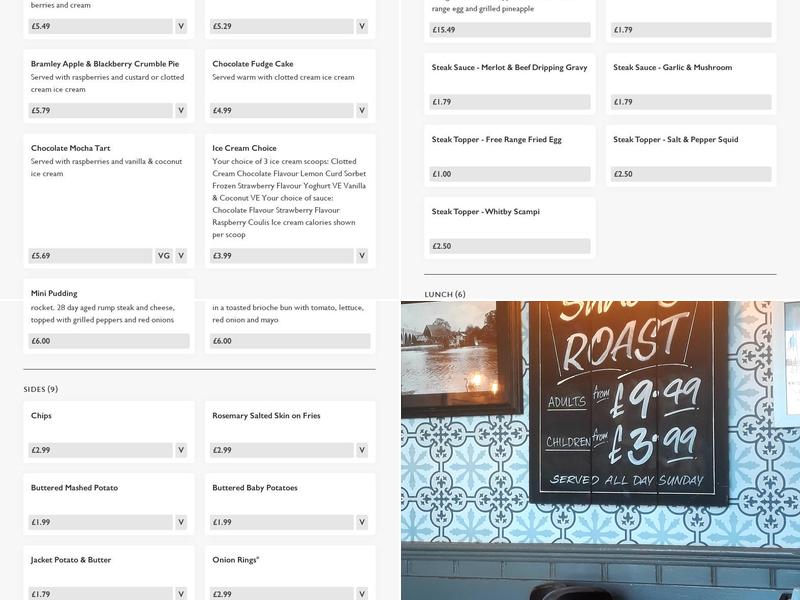Choose Steak Topper - Free Range Fried Egg
Image resolution: width=800 pixels, height=600 pixels.
(496, 140)
